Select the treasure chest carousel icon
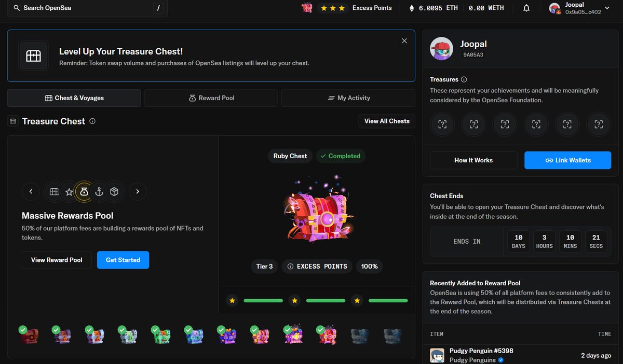Viewport: 623px width, 364px height. click(x=54, y=191)
